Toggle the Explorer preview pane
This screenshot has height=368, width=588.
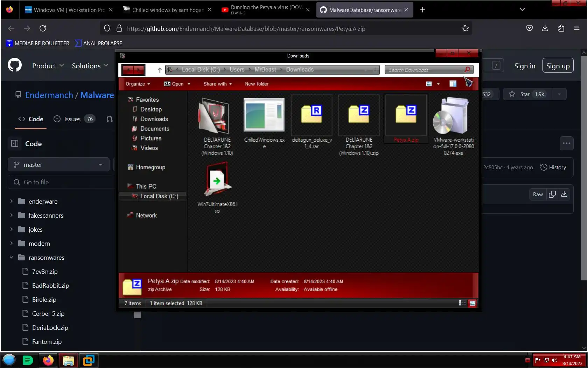click(x=453, y=84)
